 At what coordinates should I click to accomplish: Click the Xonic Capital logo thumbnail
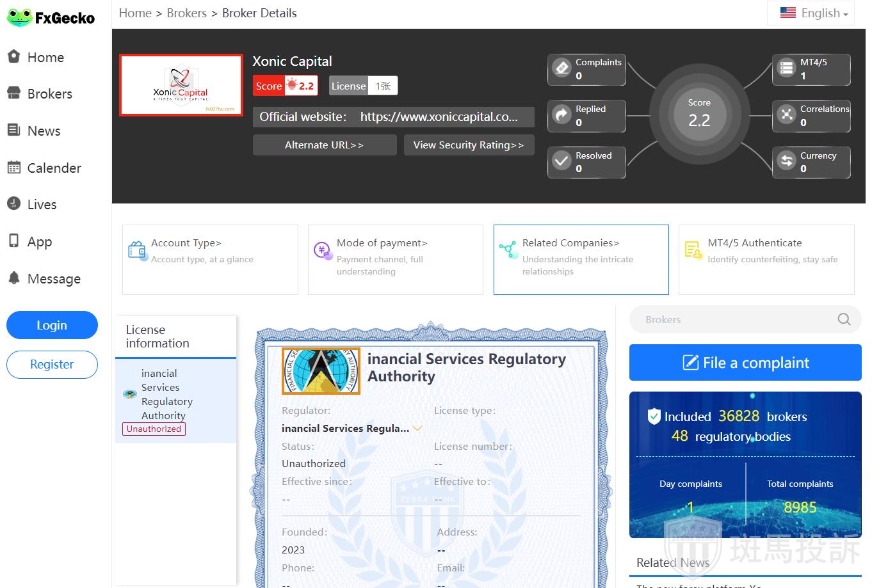pyautogui.click(x=181, y=85)
